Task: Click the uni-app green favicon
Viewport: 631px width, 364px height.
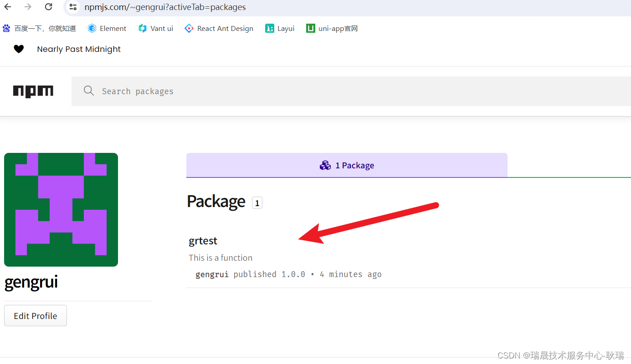Action: point(310,28)
